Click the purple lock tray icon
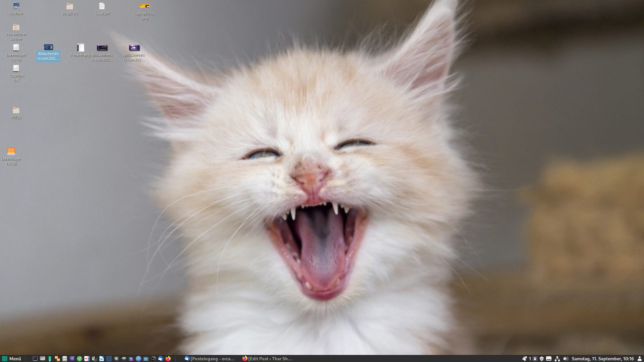 (535, 359)
